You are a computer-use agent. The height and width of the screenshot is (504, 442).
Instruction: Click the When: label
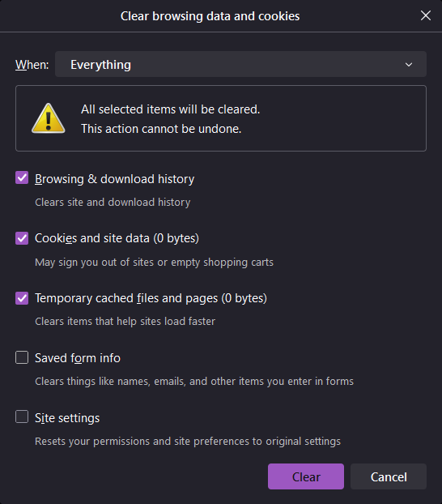(32, 65)
